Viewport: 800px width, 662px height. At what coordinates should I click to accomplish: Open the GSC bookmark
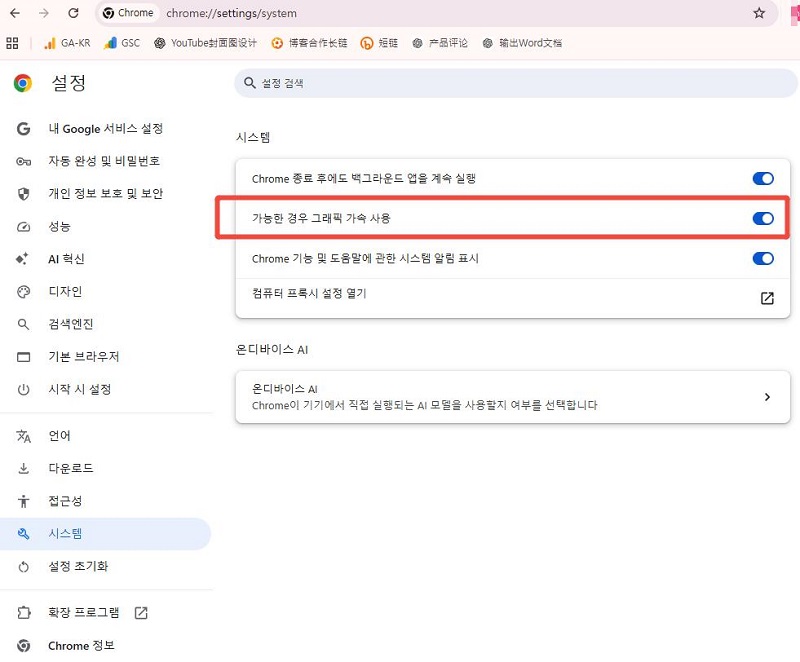pos(121,43)
